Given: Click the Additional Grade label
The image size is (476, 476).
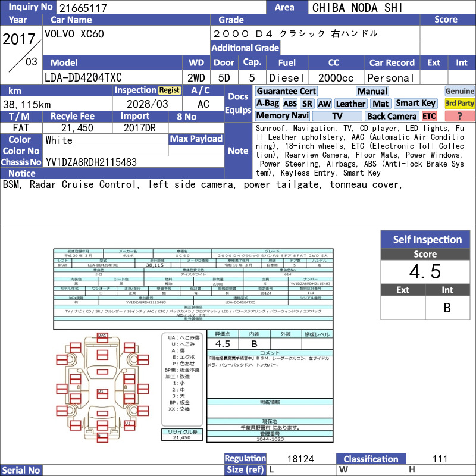Looking at the screenshot, I should [245, 48].
